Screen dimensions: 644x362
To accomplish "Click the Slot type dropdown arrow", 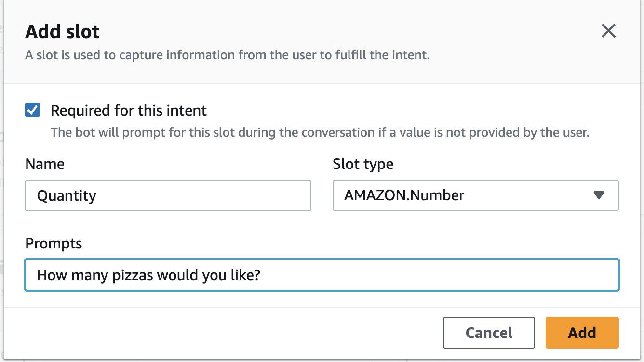I will point(599,195).
